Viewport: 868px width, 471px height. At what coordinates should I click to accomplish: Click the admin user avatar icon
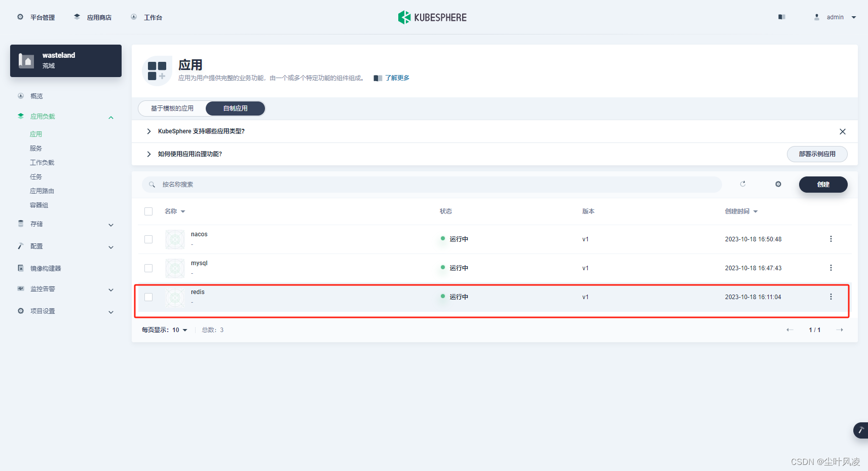817,17
